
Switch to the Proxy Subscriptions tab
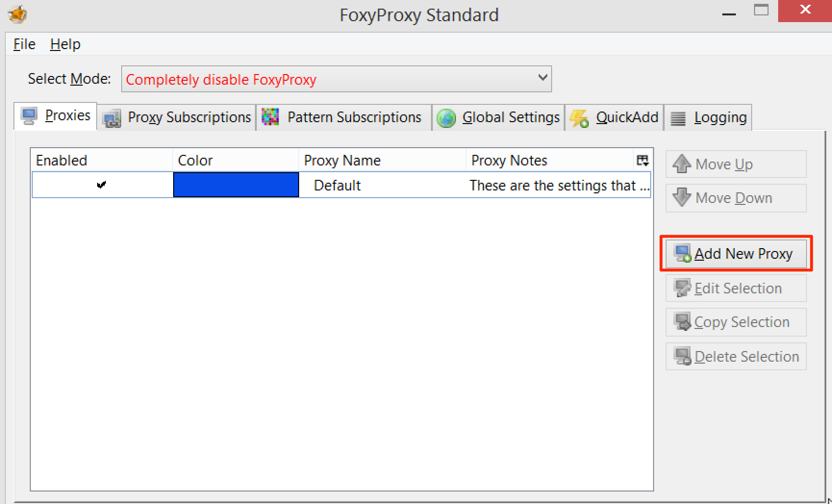[x=176, y=117]
